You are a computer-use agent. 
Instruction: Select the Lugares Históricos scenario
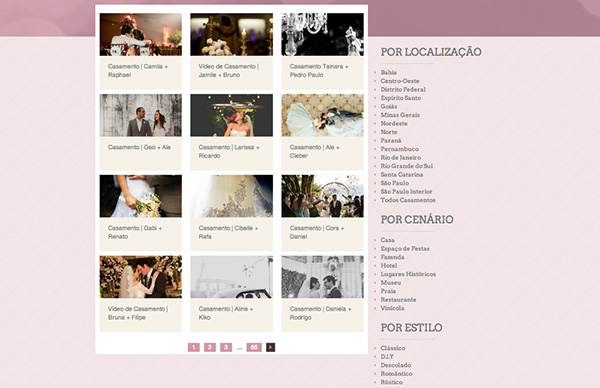(x=408, y=274)
